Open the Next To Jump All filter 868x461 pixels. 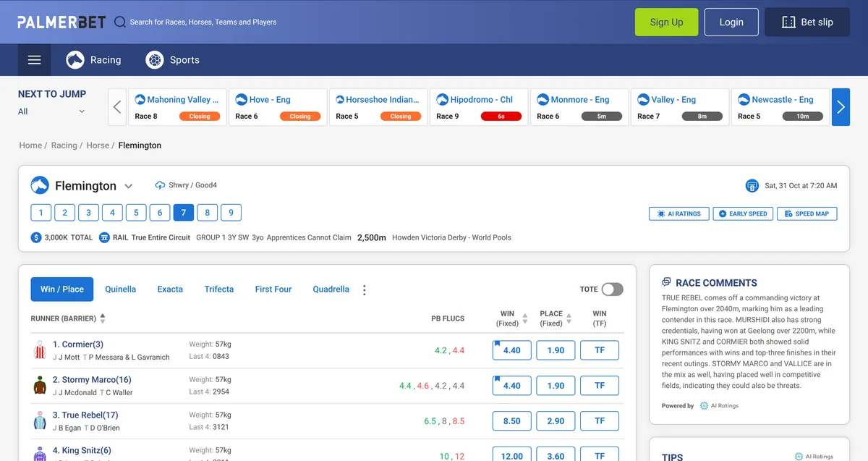click(x=51, y=111)
